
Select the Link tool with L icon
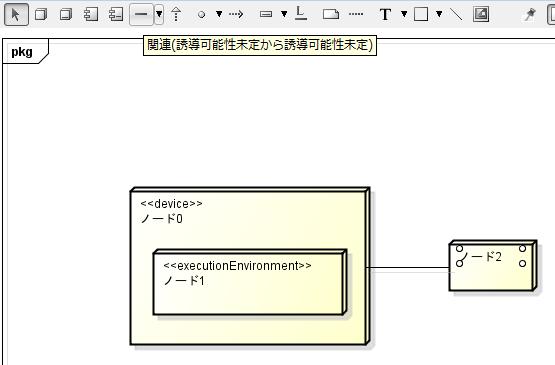tap(301, 13)
